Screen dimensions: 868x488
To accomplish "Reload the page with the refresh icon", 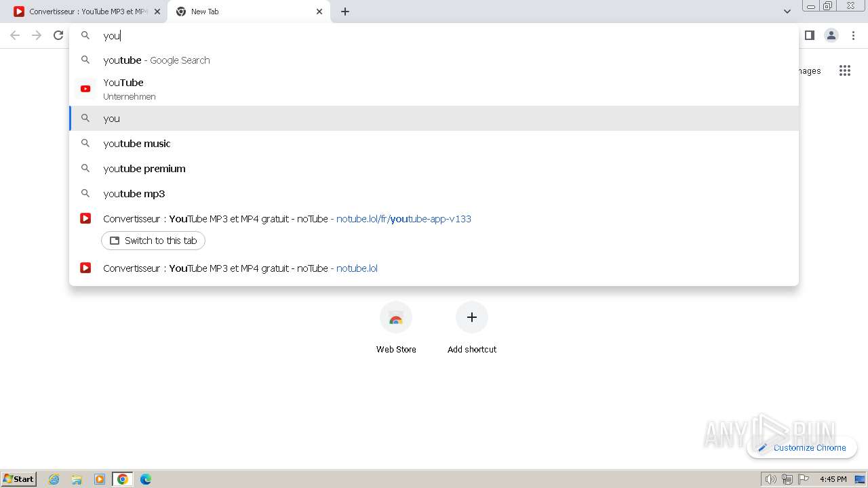I will click(x=58, y=35).
